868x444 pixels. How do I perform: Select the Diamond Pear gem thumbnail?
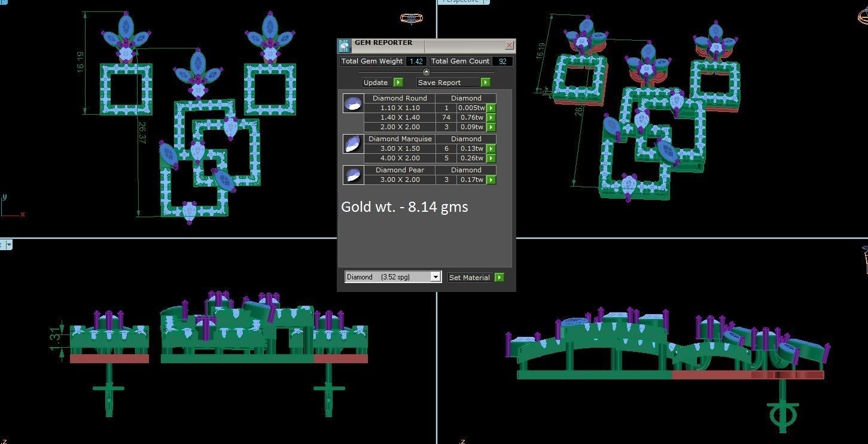[x=353, y=175]
